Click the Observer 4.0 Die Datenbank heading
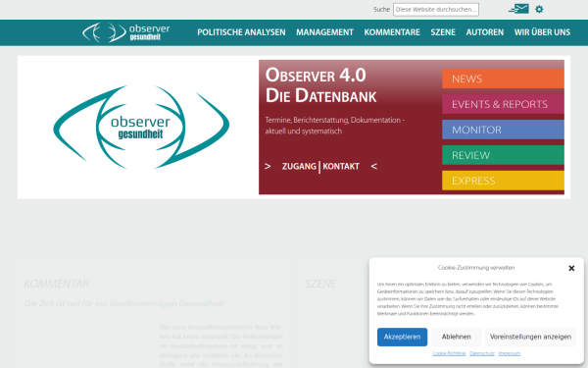The width and height of the screenshot is (588, 368). (321, 85)
